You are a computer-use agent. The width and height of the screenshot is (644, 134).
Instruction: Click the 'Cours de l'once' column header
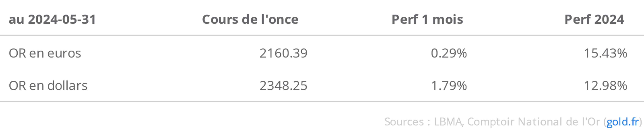(250, 19)
